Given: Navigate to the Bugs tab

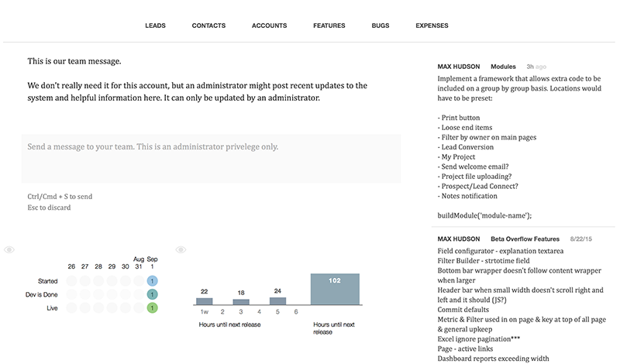Looking at the screenshot, I should pos(380,26).
